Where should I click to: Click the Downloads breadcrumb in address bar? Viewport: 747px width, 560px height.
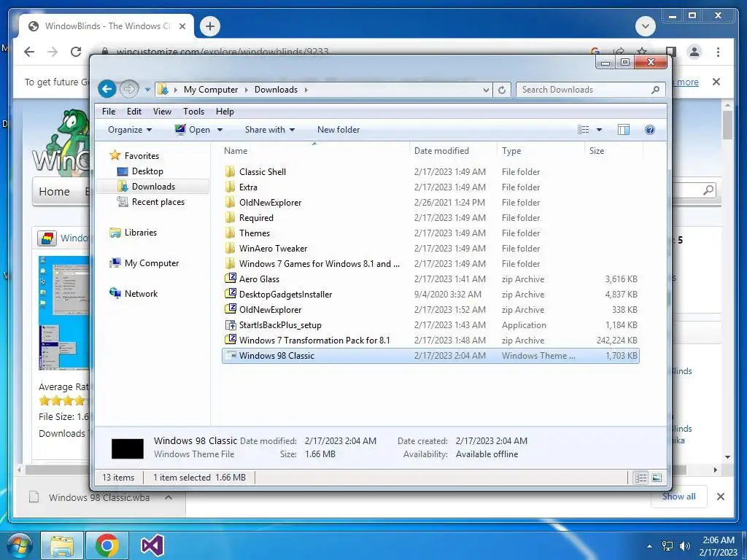276,90
